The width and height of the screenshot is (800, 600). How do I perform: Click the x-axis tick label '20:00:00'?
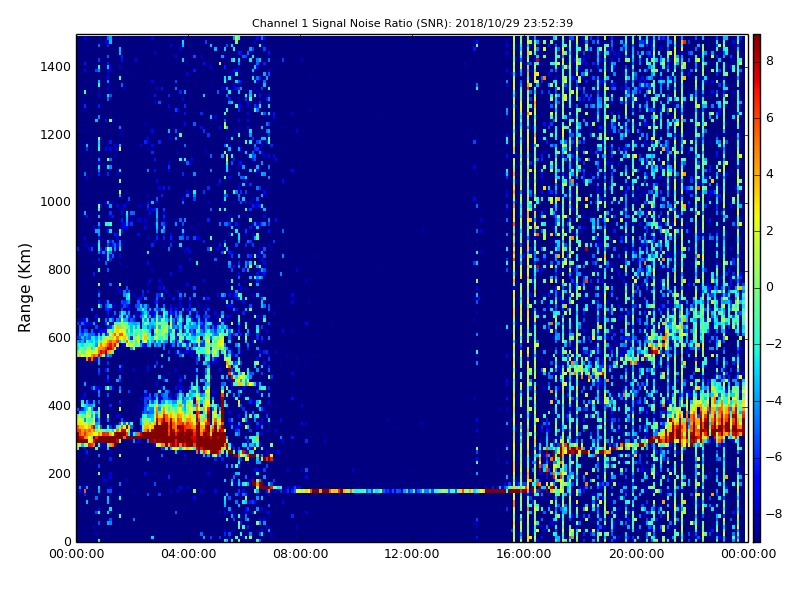tap(636, 554)
